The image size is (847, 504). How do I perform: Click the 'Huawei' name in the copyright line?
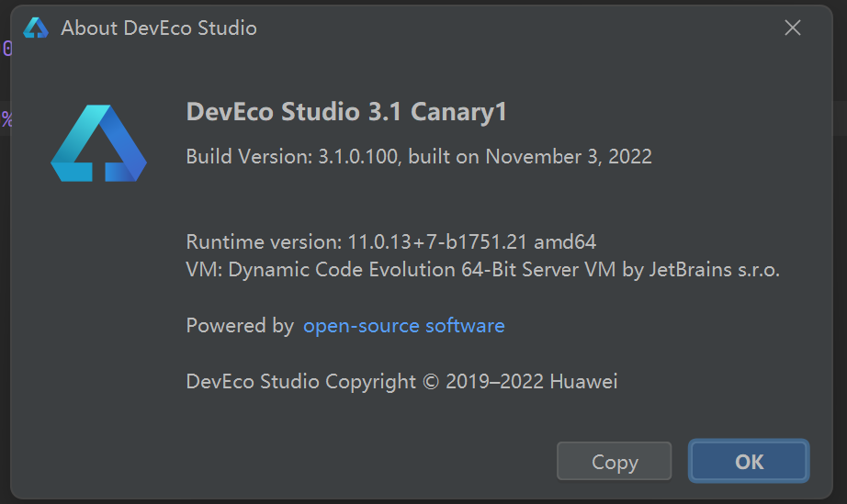coord(583,382)
